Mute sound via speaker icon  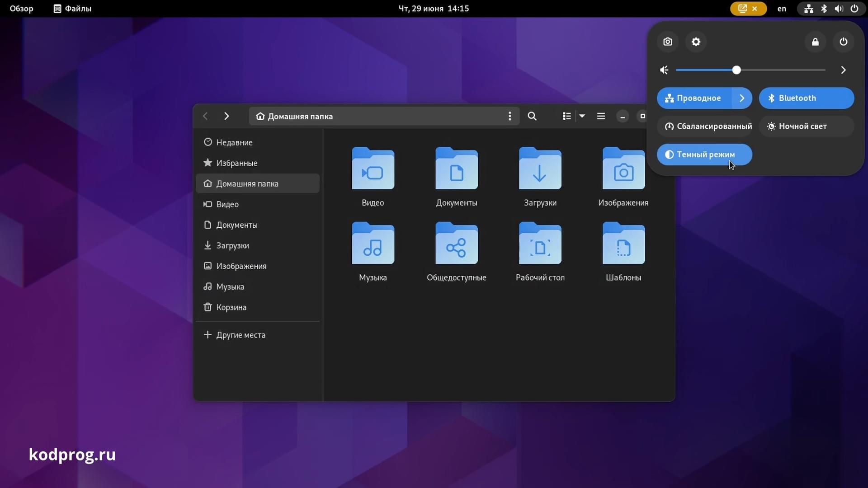tap(664, 70)
